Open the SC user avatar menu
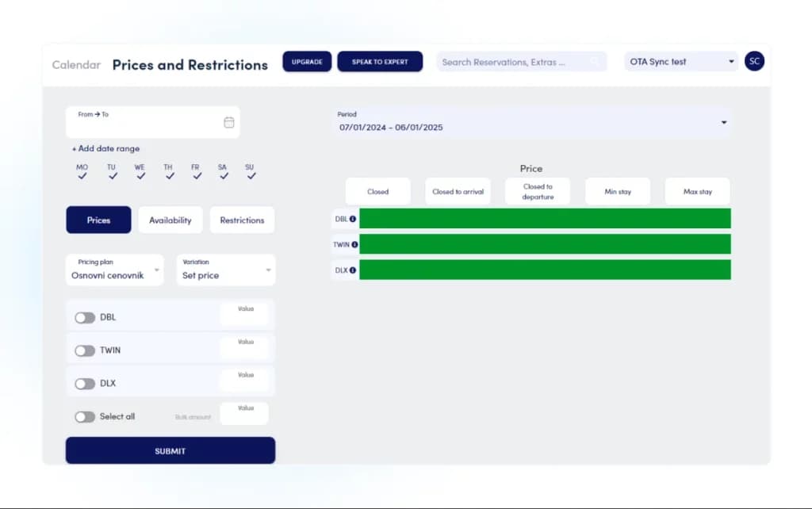 (x=754, y=61)
